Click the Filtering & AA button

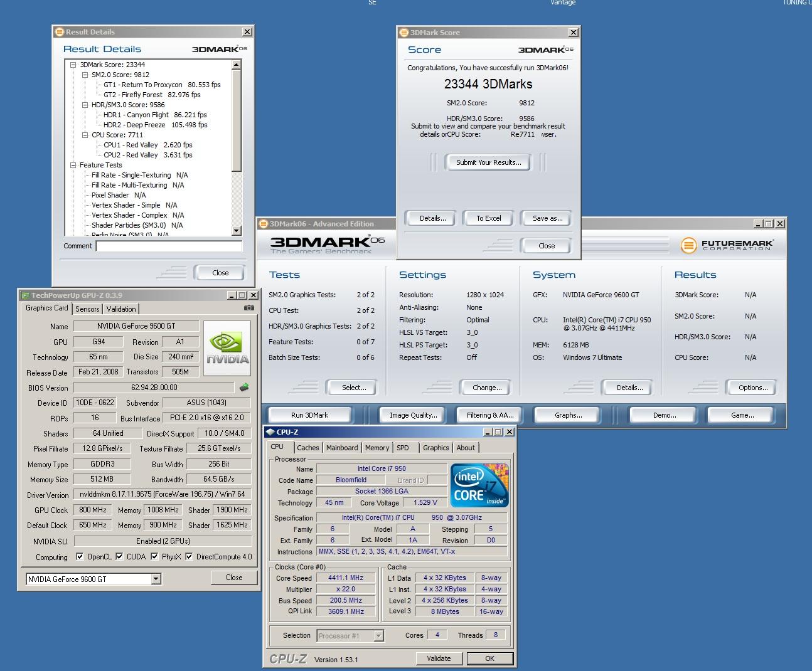tap(490, 415)
